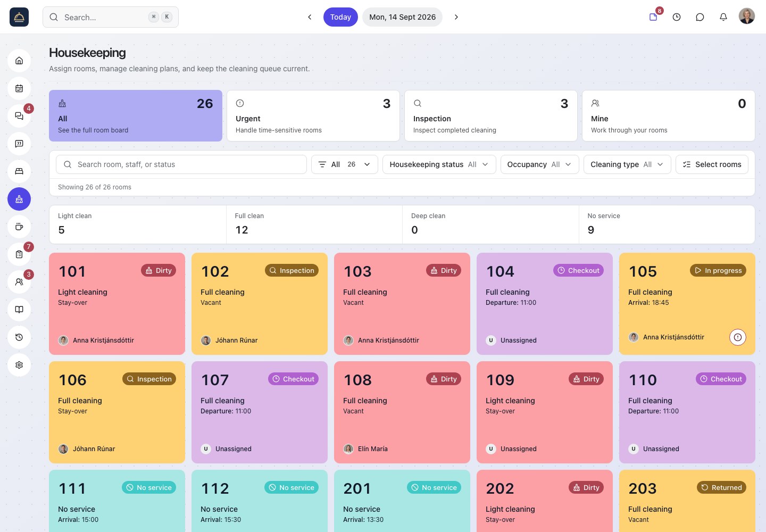Open the home icon in the sidebar

tap(19, 61)
